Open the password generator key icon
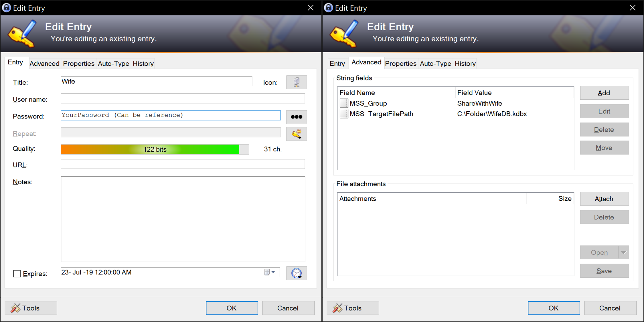Screen dimensions: 644x322 point(297,134)
